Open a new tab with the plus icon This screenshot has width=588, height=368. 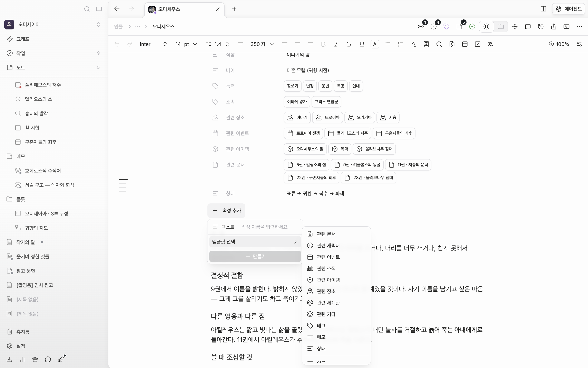tap(234, 9)
